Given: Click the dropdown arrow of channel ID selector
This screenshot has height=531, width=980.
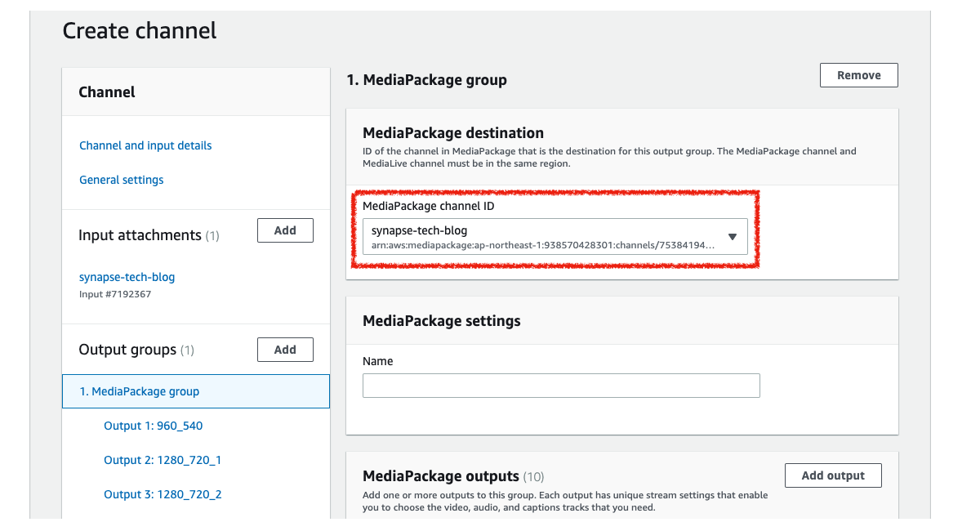Looking at the screenshot, I should point(733,237).
